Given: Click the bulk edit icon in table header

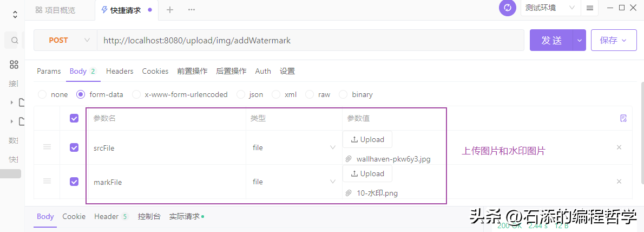Looking at the screenshot, I should click(x=623, y=118).
